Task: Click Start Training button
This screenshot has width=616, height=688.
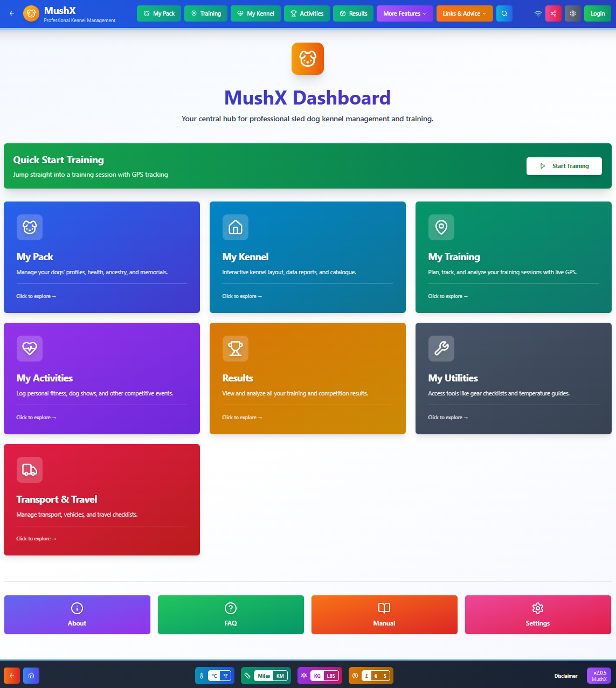Action: (564, 166)
